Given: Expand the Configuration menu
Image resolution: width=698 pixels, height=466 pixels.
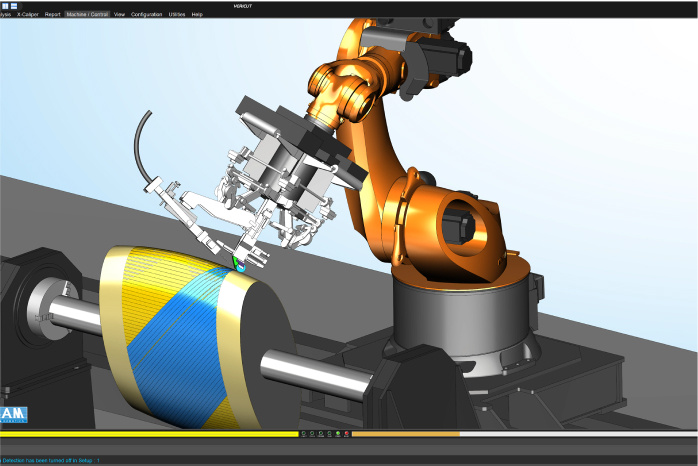Looking at the screenshot, I should pyautogui.click(x=146, y=15).
